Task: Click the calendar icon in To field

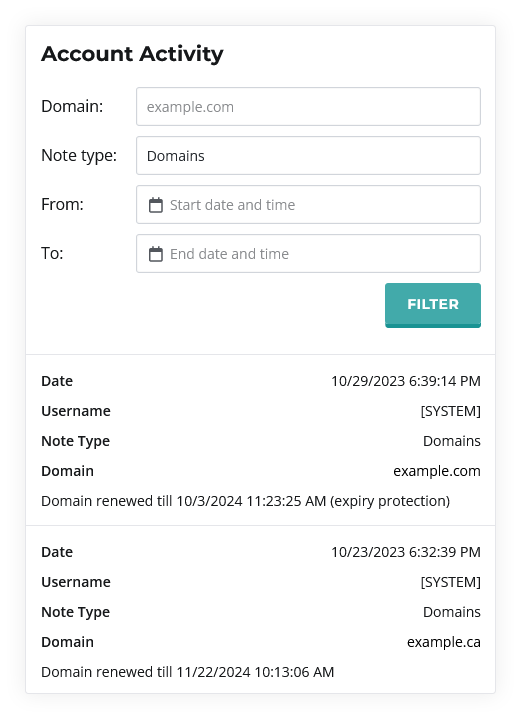Action: coord(155,254)
